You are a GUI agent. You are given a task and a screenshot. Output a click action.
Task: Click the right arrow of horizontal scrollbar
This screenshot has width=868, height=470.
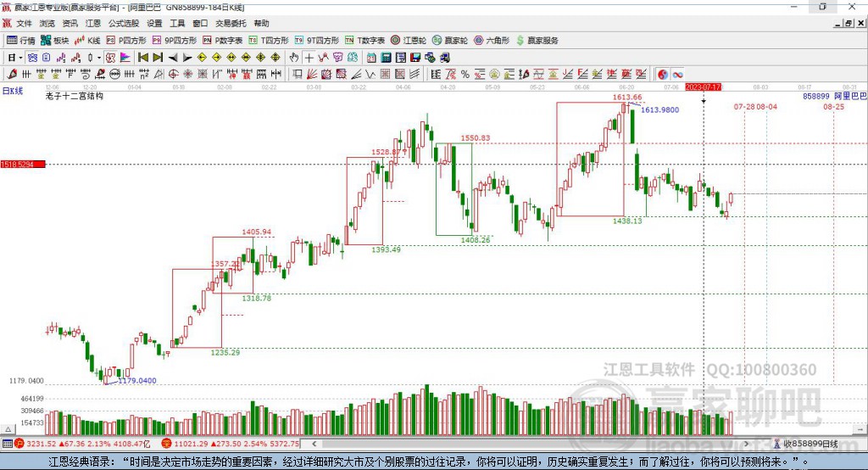tap(746, 444)
